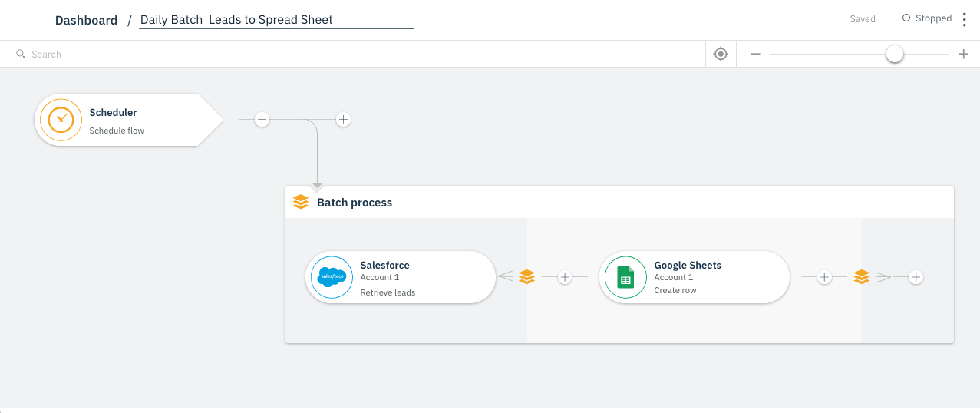
Task: Go back to Dashboard
Action: tap(86, 21)
